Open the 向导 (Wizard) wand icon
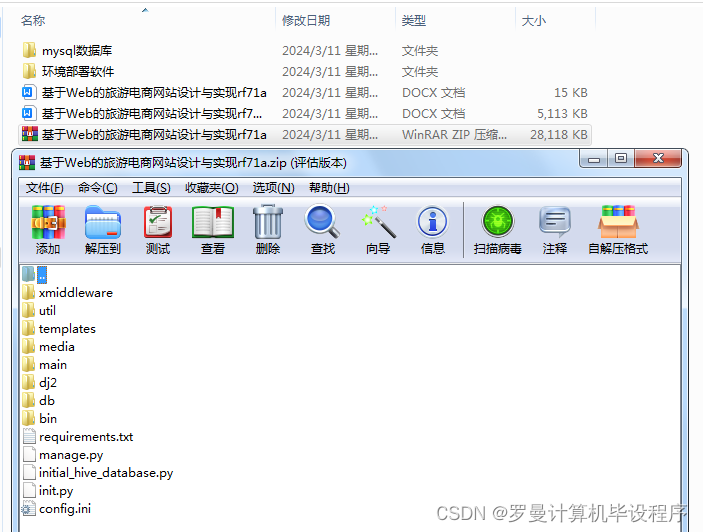The image size is (703, 532). click(378, 221)
